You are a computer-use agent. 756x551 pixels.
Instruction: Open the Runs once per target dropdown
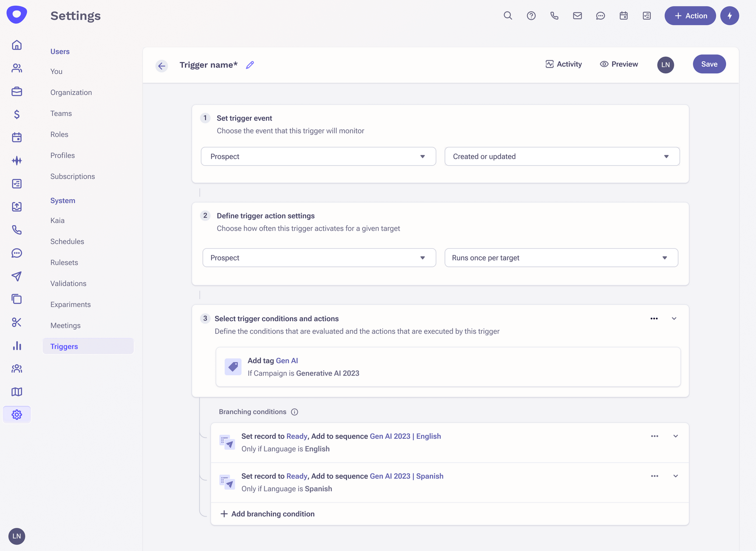(x=561, y=258)
